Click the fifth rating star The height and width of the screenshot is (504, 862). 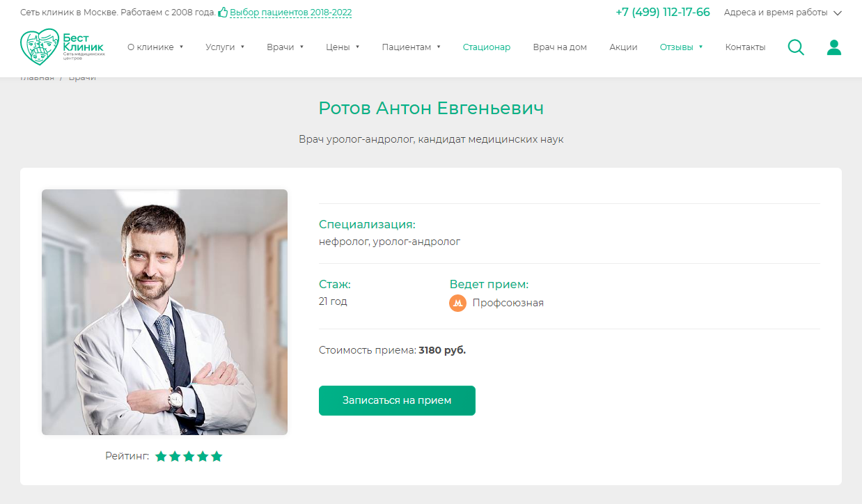pos(217,457)
